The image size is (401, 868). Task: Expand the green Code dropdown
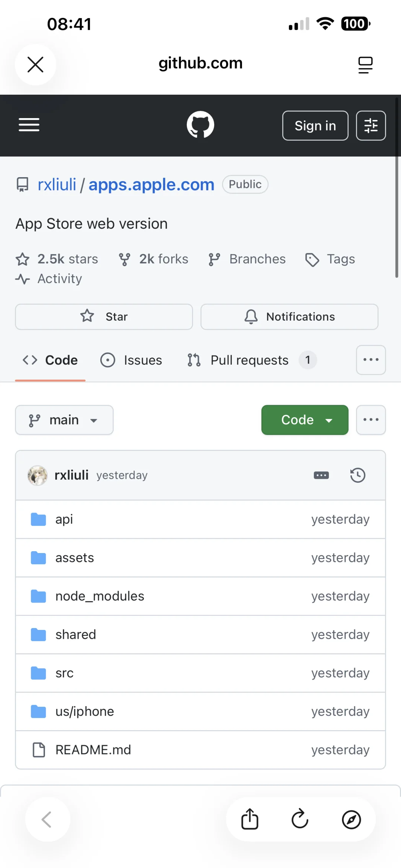305,420
